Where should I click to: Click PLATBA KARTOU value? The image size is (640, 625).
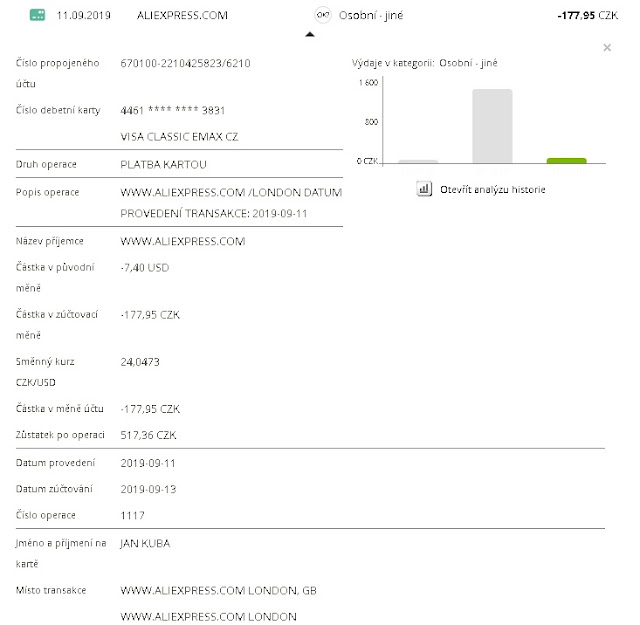163,165
